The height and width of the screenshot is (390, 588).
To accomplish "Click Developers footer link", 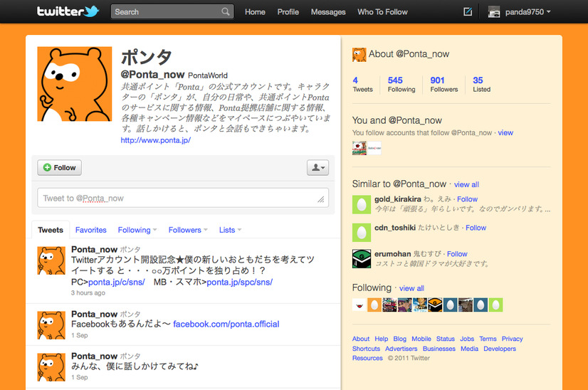I will 500,349.
